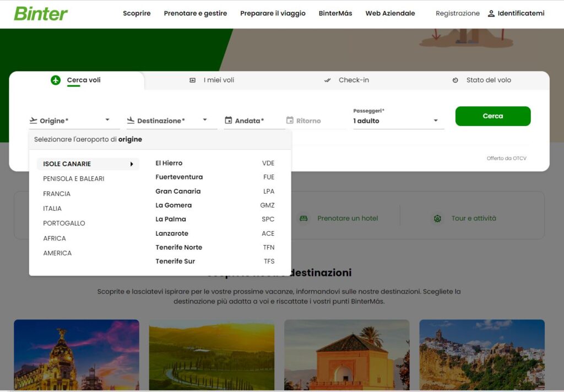The image size is (564, 392).
Task: Click the calendar icon beside Andata
Action: tap(229, 120)
